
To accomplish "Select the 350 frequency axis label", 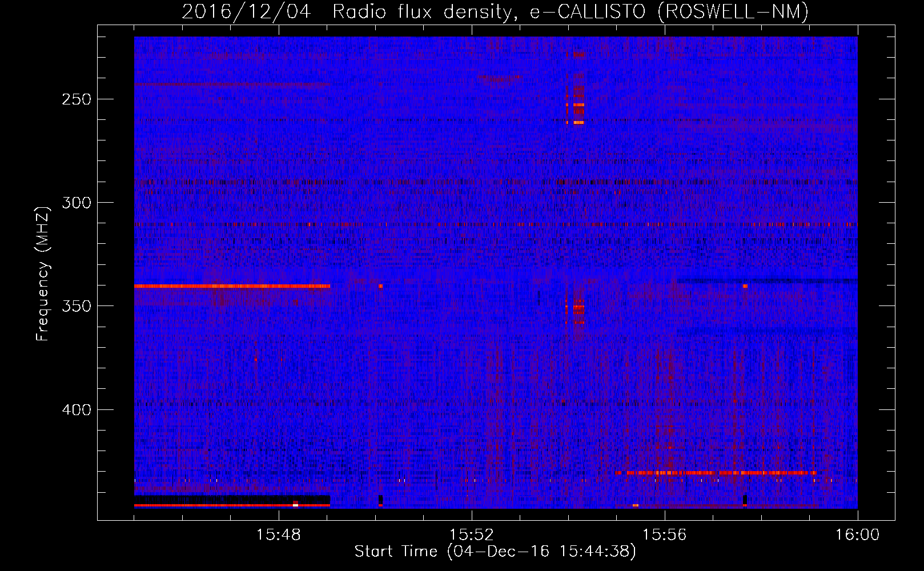I will (x=77, y=306).
